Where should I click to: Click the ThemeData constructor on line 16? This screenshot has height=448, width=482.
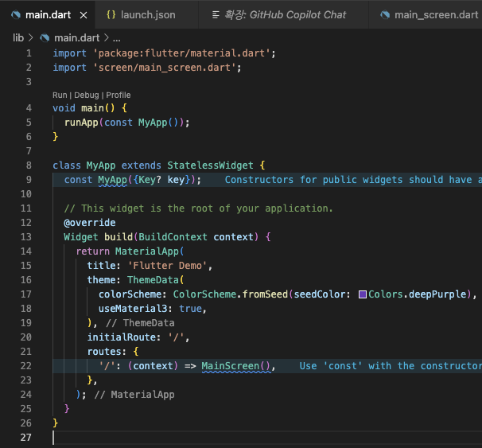point(153,280)
